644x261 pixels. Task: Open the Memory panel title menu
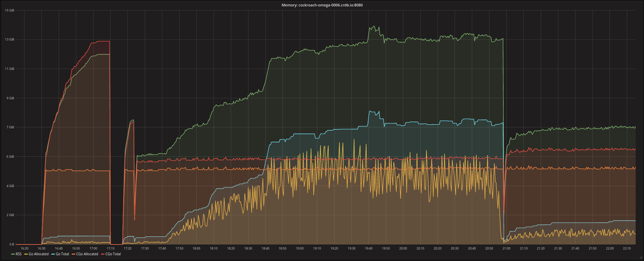coord(322,5)
